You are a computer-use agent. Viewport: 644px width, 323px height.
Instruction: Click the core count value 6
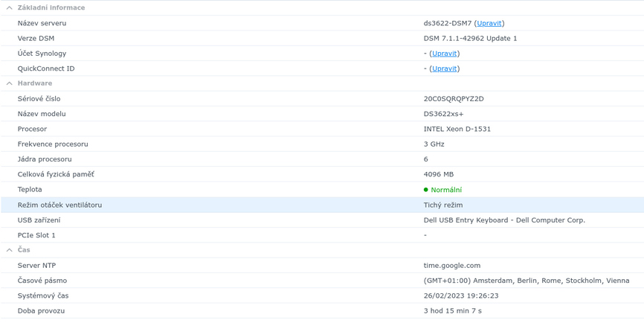tap(426, 159)
